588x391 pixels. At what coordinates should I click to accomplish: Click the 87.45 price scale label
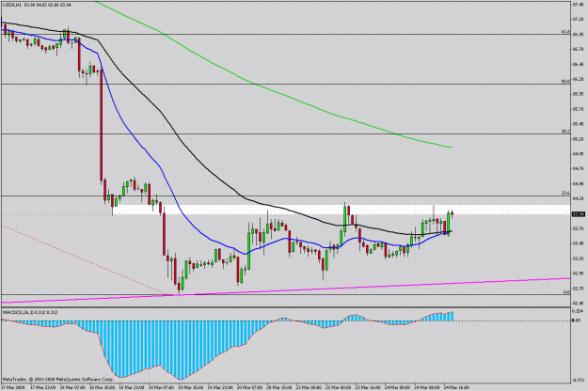coord(578,5)
